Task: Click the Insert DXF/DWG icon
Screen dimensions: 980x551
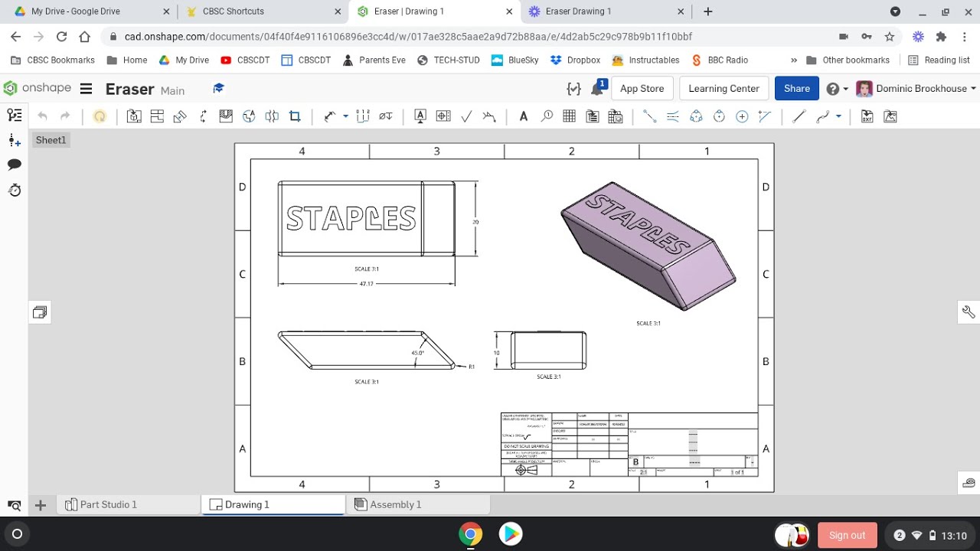Action: (x=867, y=116)
